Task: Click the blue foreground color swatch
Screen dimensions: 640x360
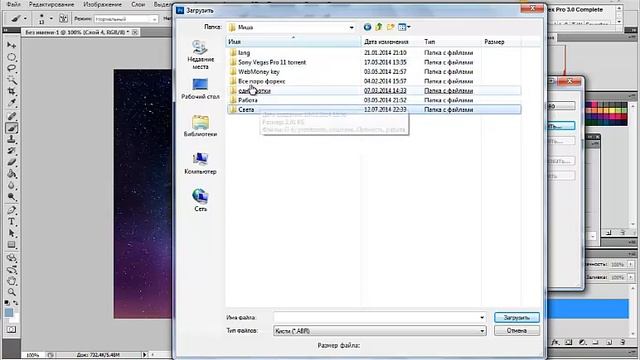Action: [9, 312]
